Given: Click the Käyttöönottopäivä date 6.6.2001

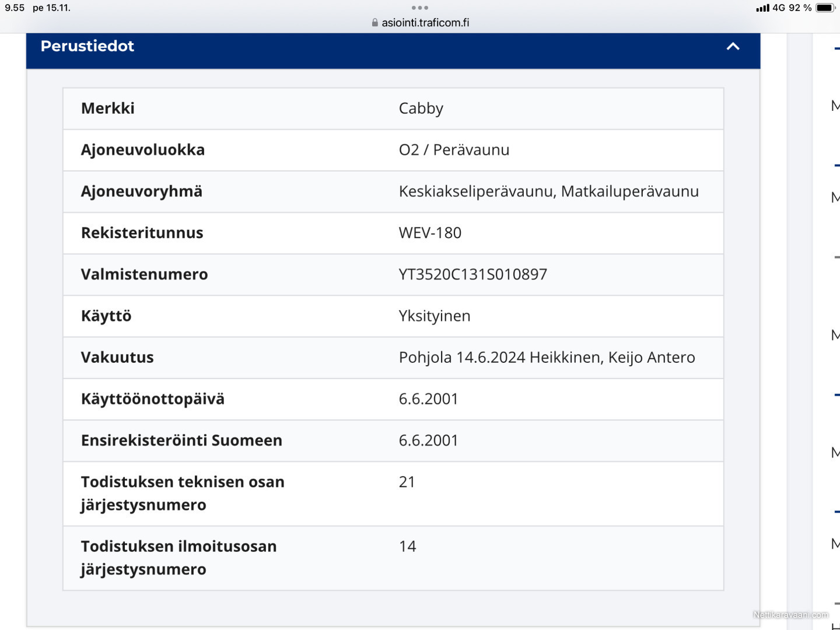Looking at the screenshot, I should tap(428, 399).
